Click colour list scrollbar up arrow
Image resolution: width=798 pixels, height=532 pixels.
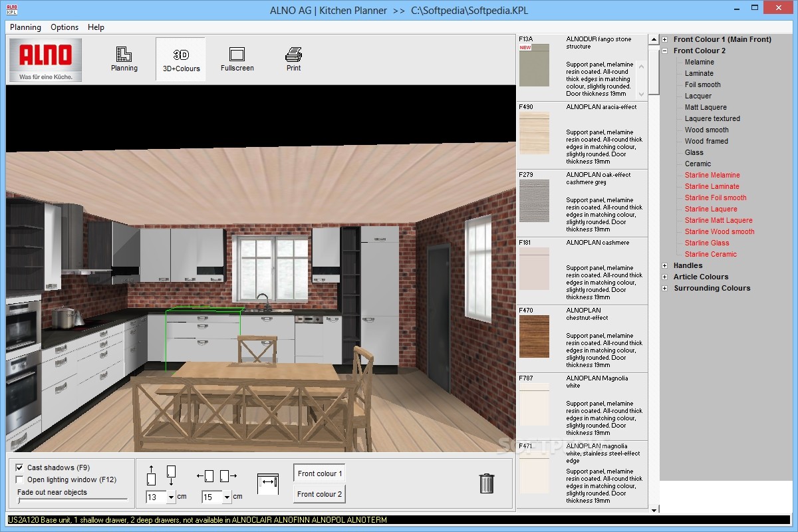point(654,39)
